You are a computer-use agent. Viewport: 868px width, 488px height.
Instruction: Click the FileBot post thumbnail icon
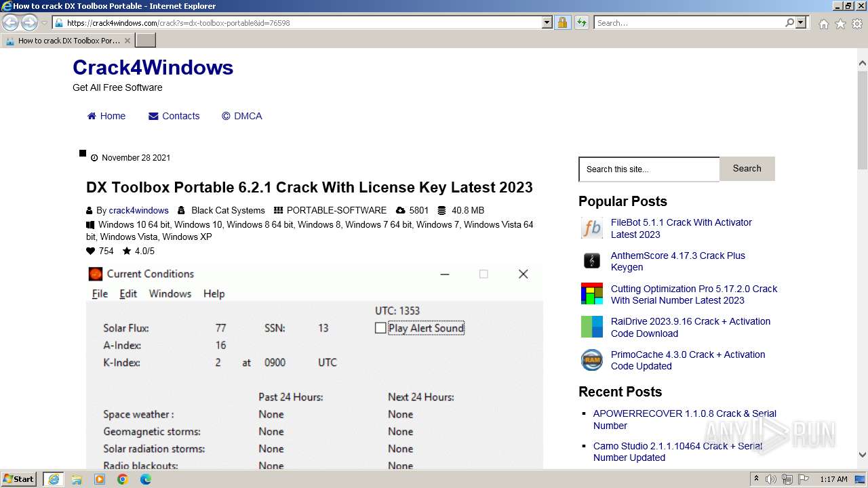pos(592,228)
